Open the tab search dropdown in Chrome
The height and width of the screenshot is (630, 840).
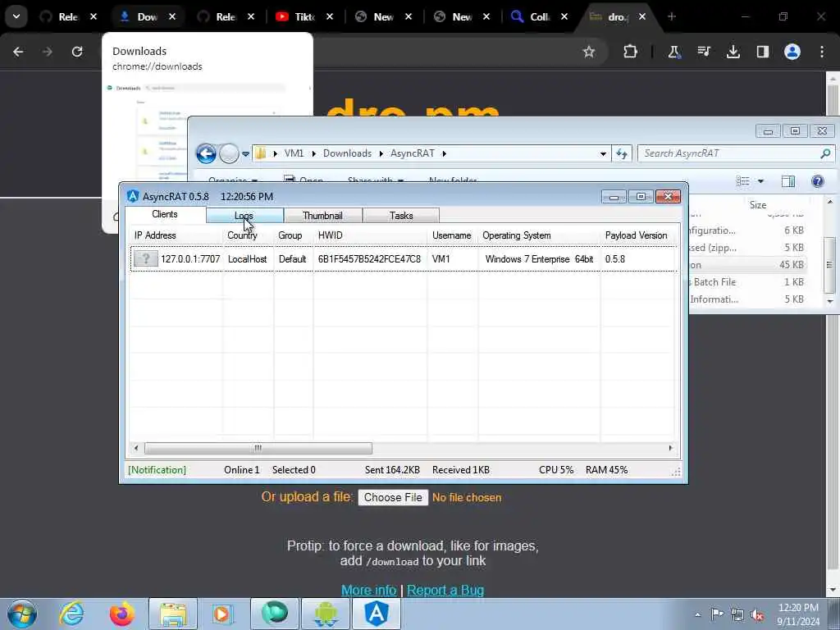[x=16, y=16]
